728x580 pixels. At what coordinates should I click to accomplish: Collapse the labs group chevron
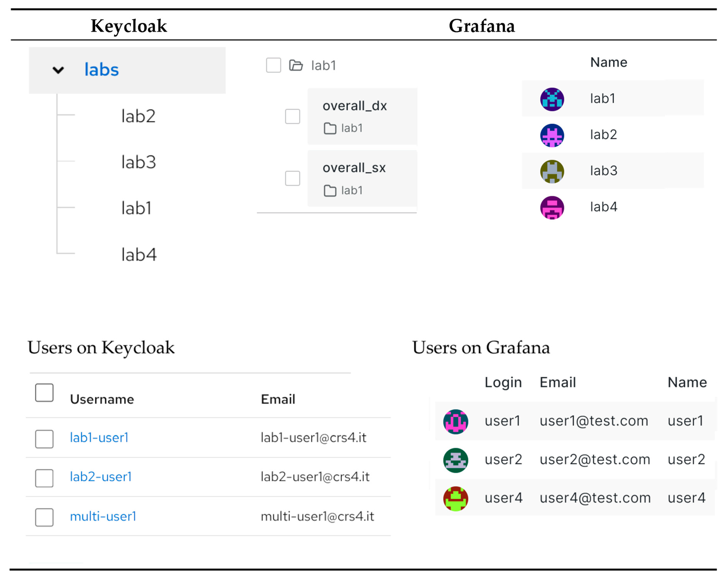coord(58,70)
